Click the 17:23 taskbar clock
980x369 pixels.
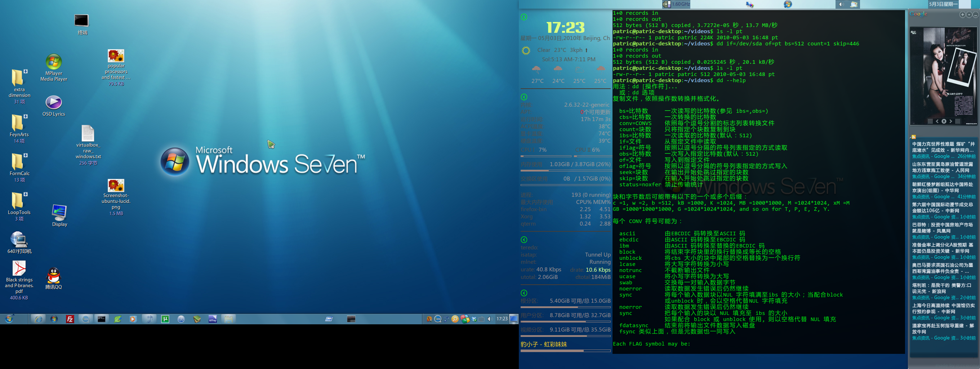502,319
